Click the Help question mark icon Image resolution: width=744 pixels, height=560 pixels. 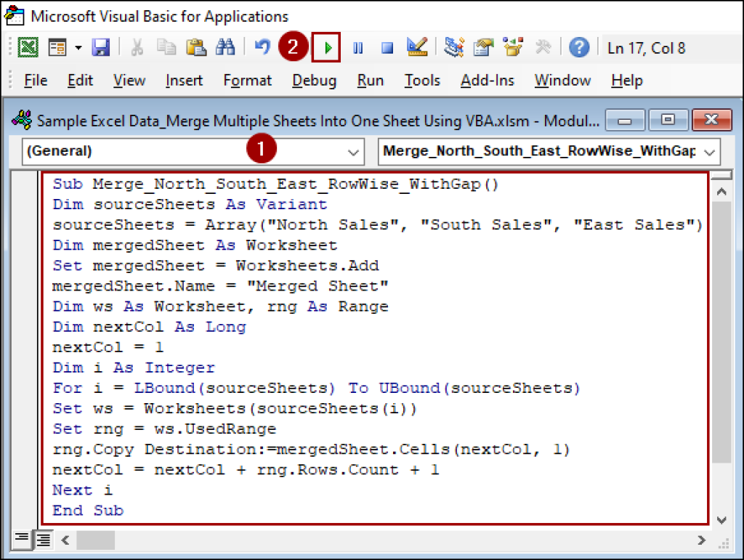point(579,46)
